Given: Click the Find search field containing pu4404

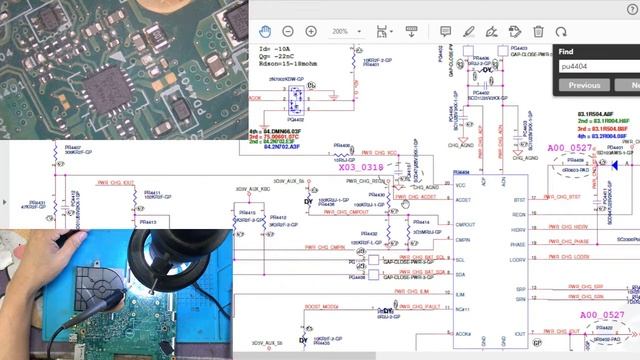Looking at the screenshot, I should point(599,66).
